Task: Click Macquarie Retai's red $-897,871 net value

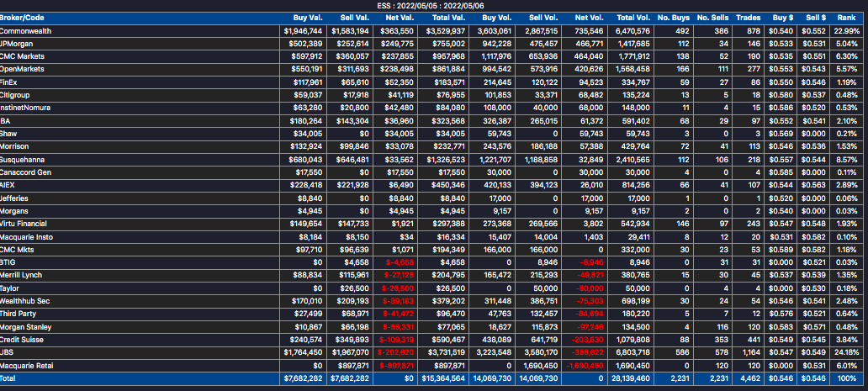Action: [x=396, y=366]
